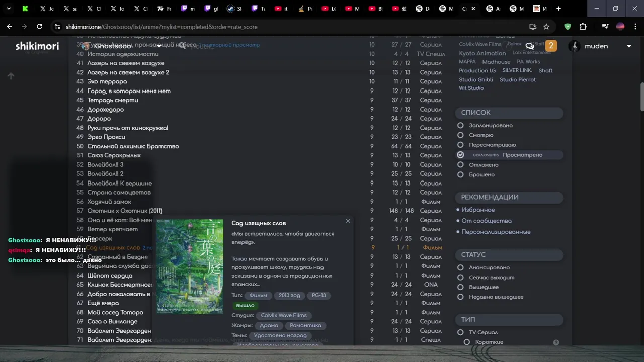Image resolution: width=644 pixels, height=362 pixels.
Task: Open Персонализированные recommendations link
Action: 496,232
